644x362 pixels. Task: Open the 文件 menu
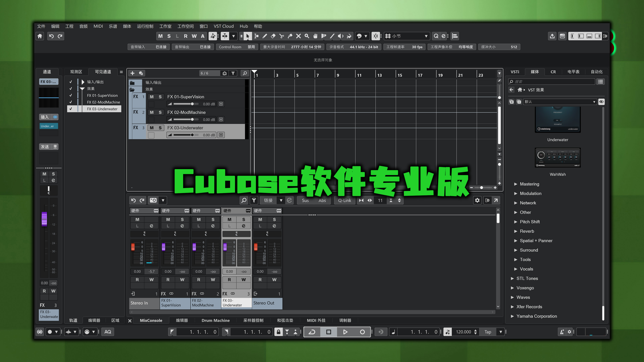click(41, 26)
